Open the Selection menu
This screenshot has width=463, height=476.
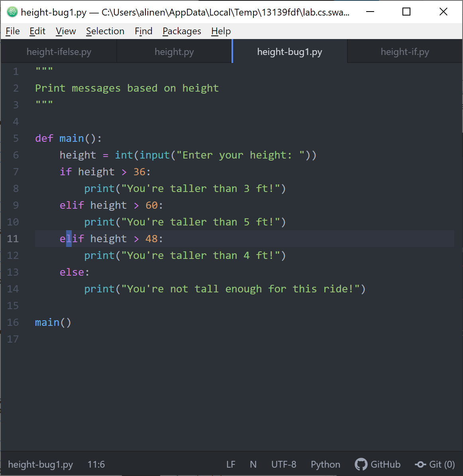[x=105, y=31]
